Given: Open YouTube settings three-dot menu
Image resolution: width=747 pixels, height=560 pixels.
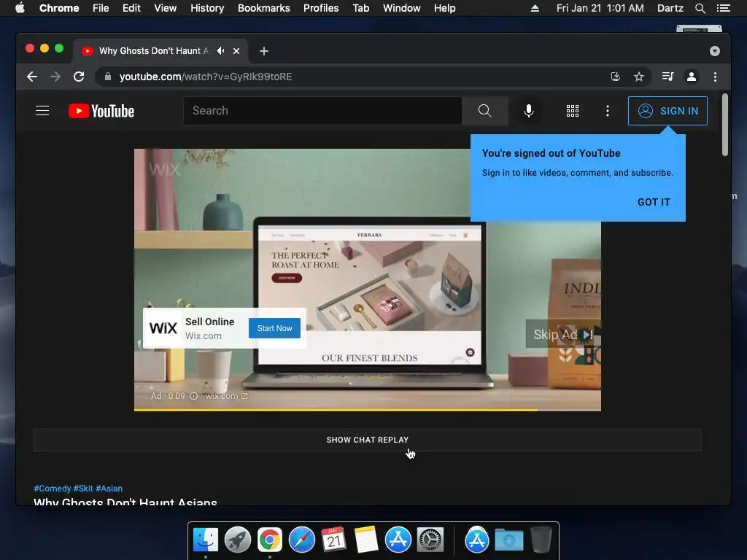Looking at the screenshot, I should 607,111.
